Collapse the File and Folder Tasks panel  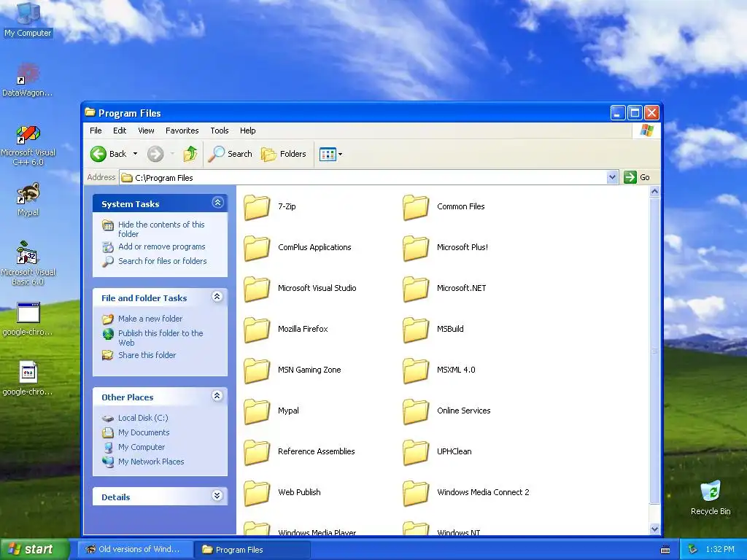(x=217, y=297)
